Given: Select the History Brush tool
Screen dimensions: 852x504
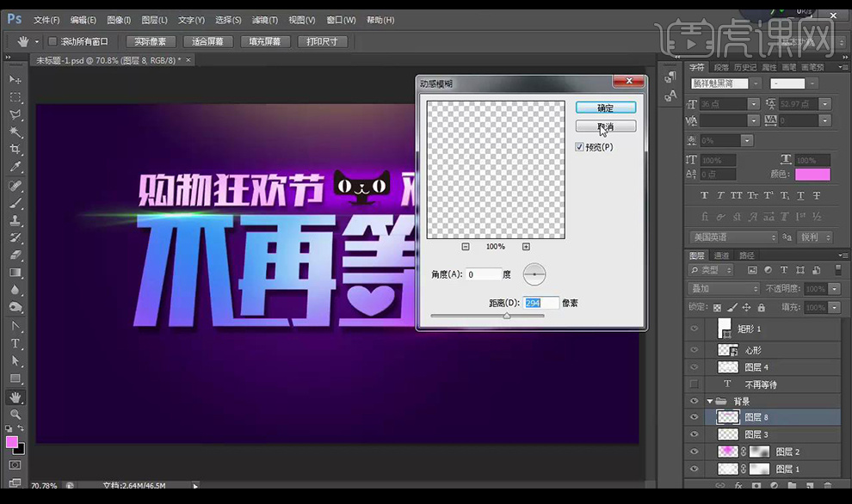Looking at the screenshot, I should pyautogui.click(x=15, y=238).
